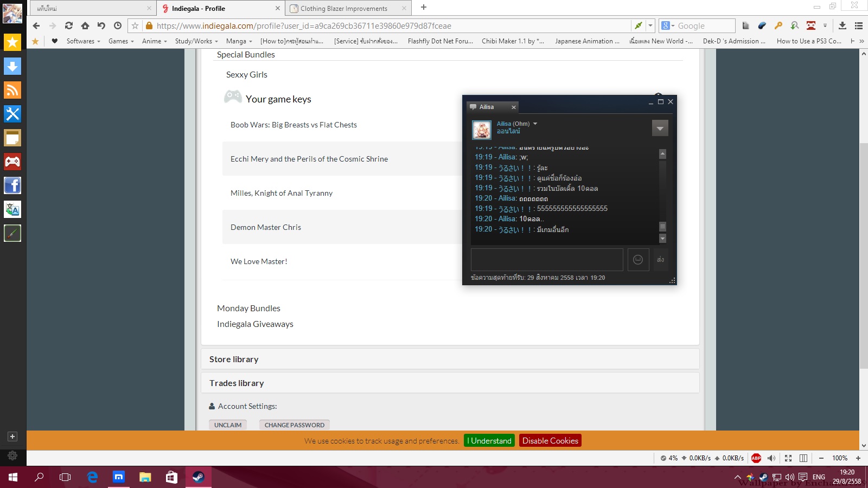
Task: Mute browser sound from the status bar
Action: [771, 458]
